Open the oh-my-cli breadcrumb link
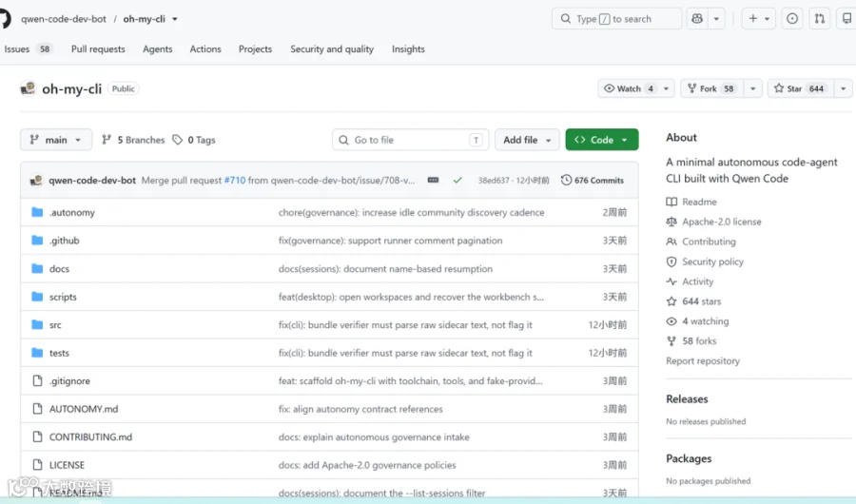 [x=144, y=19]
